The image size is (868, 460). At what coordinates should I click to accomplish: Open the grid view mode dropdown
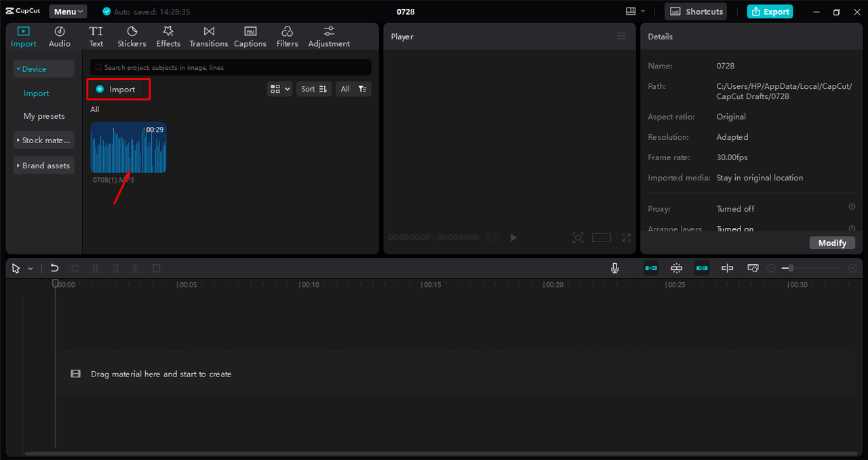[x=279, y=89]
